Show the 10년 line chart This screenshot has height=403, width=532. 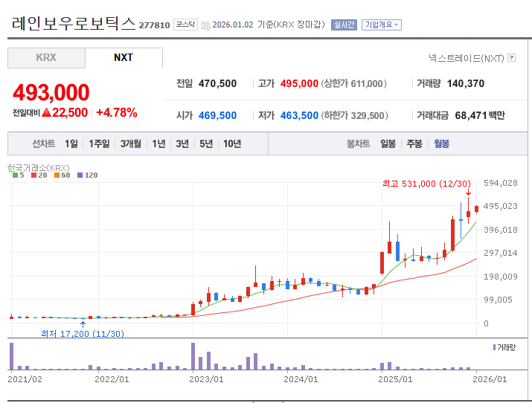point(232,144)
